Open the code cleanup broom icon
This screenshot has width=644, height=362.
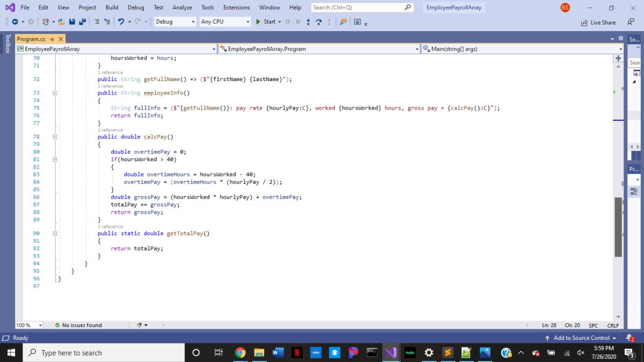pyautogui.click(x=140, y=325)
